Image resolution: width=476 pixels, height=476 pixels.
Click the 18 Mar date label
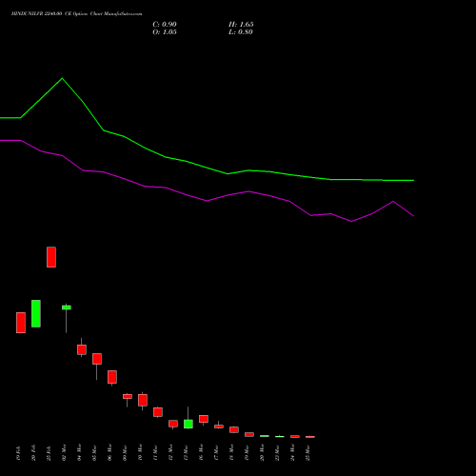tap(231, 453)
